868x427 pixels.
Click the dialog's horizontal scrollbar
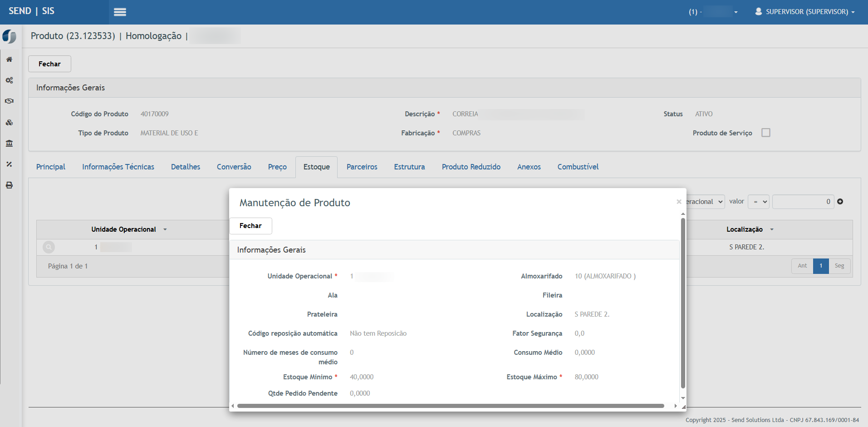coord(450,406)
